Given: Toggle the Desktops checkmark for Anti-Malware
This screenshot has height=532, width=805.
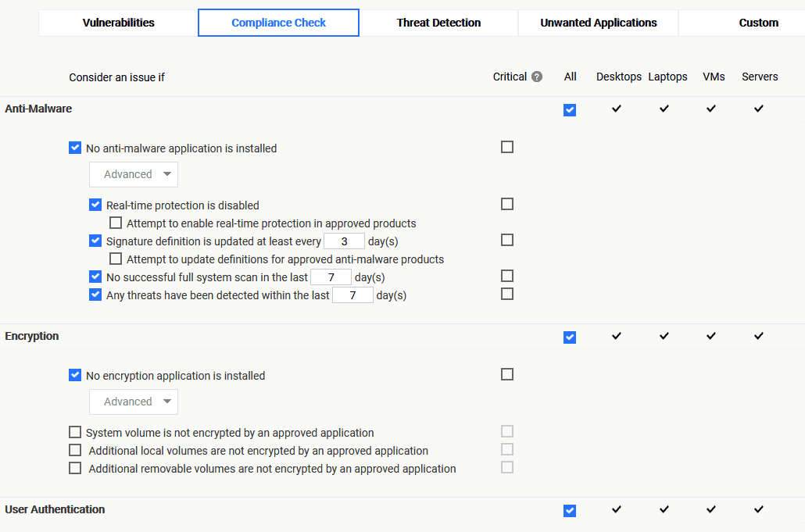Looking at the screenshot, I should point(617,109).
